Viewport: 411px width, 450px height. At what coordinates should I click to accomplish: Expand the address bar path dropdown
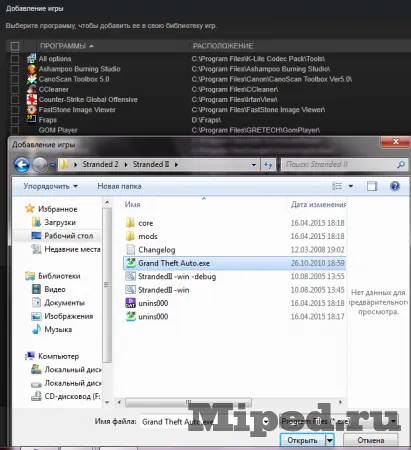click(x=254, y=165)
